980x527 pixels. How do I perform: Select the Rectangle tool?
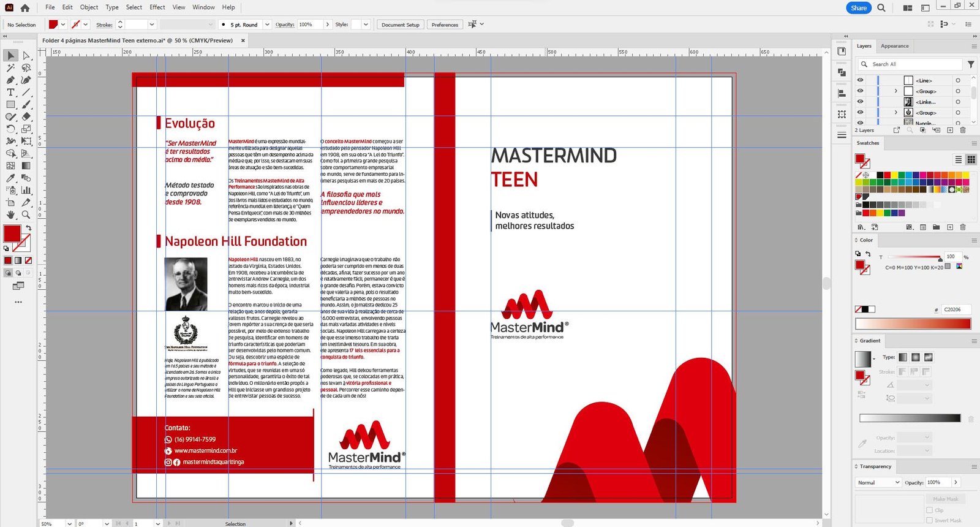click(10, 104)
